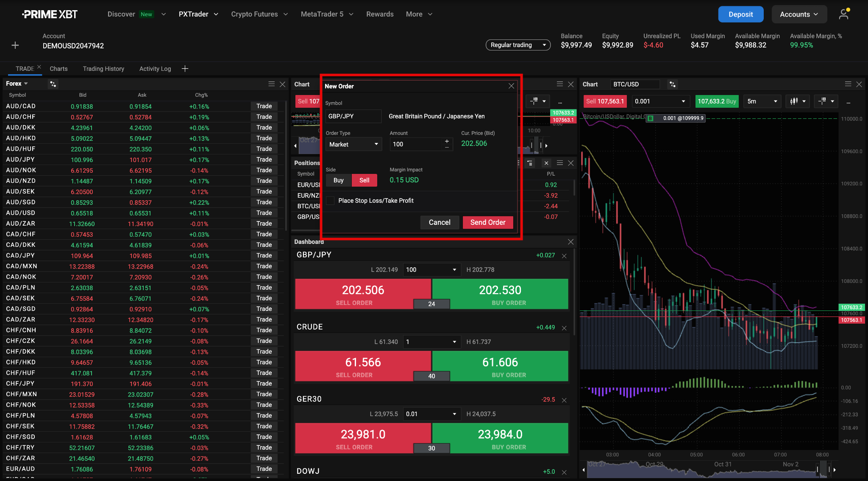This screenshot has height=481, width=868.
Task: Click the order Amount input field
Action: point(416,144)
